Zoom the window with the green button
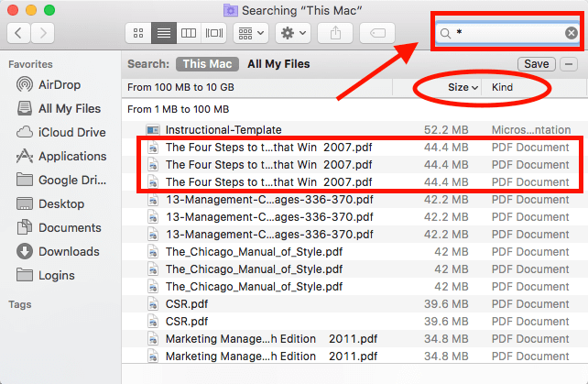This screenshot has width=588, height=384. 49,10
